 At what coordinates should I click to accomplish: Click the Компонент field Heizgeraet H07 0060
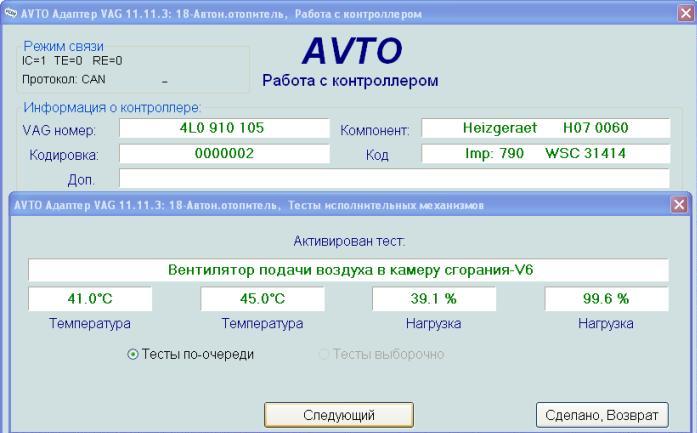[x=545, y=128]
